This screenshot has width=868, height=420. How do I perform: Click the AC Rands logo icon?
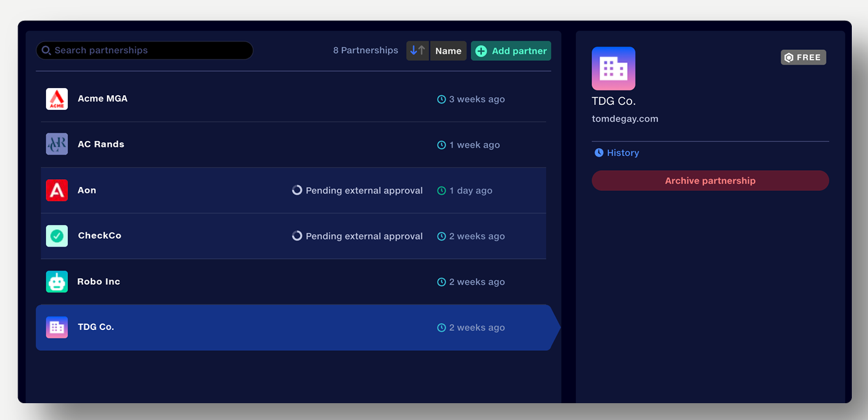(x=57, y=144)
